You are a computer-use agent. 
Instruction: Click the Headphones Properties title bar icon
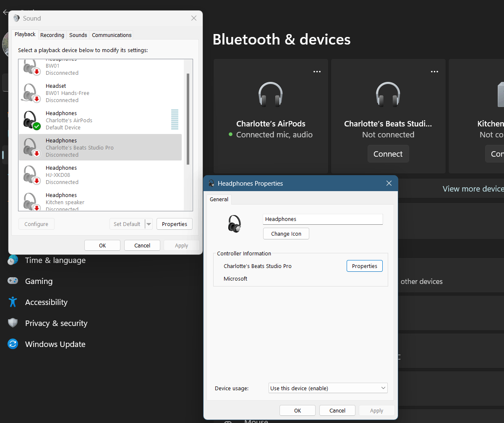[212, 183]
